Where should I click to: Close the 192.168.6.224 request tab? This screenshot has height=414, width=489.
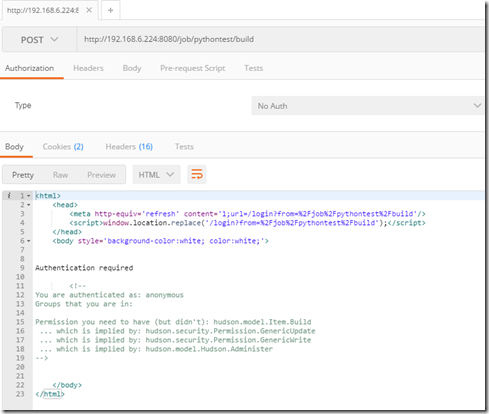tap(89, 10)
